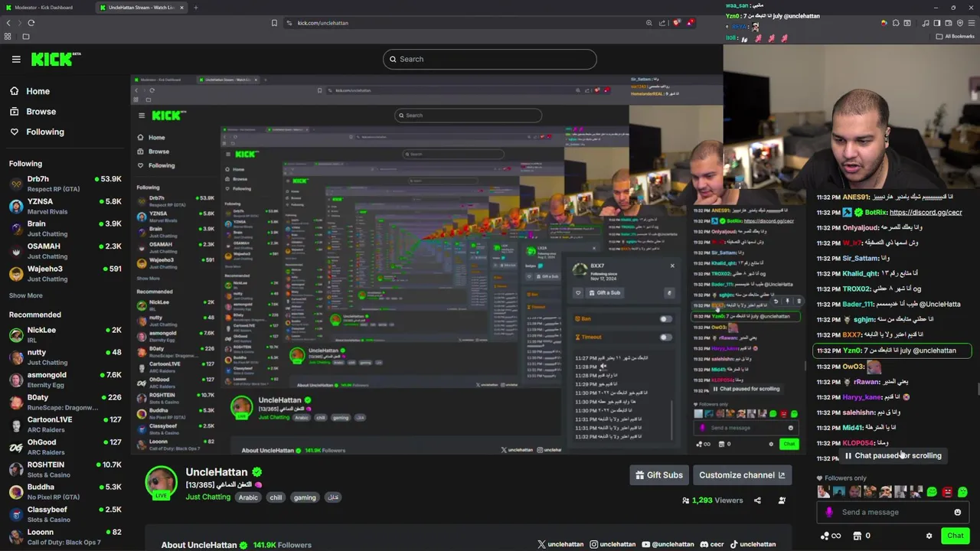Open NickLee in Recommended list
Screen dimensions: 980x551
point(65,334)
